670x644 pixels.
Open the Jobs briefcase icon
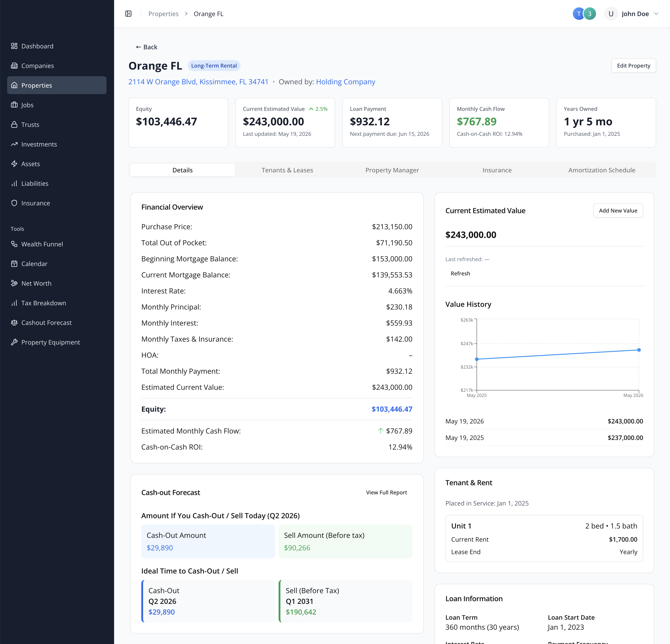coord(14,105)
